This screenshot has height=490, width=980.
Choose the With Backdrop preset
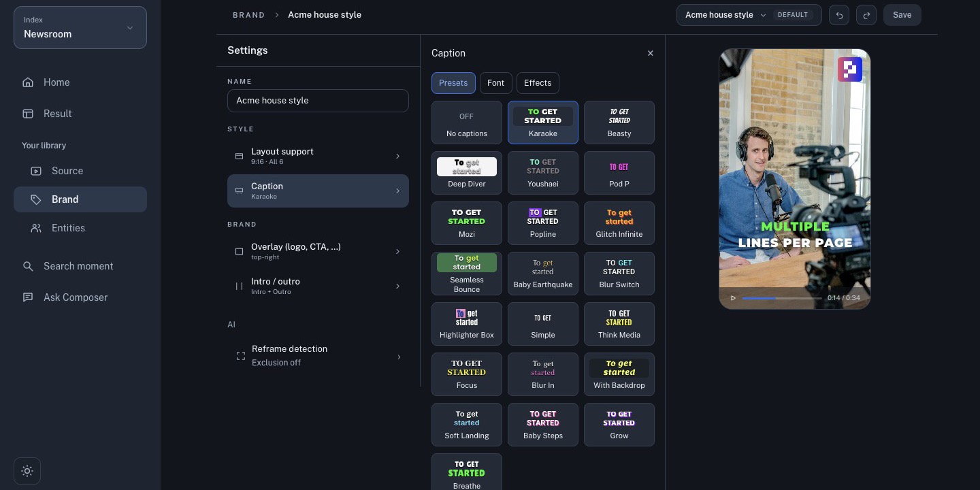point(619,374)
